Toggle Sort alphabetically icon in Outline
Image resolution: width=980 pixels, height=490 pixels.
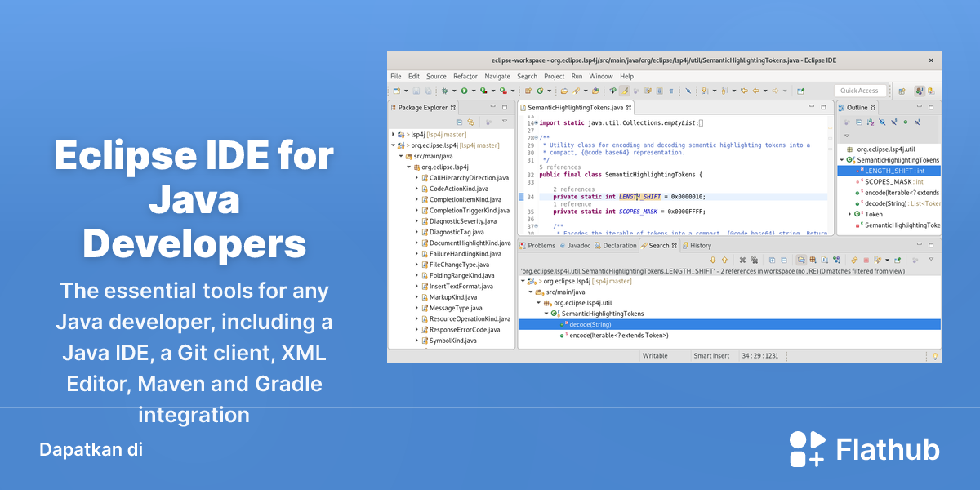pyautogui.click(x=871, y=122)
